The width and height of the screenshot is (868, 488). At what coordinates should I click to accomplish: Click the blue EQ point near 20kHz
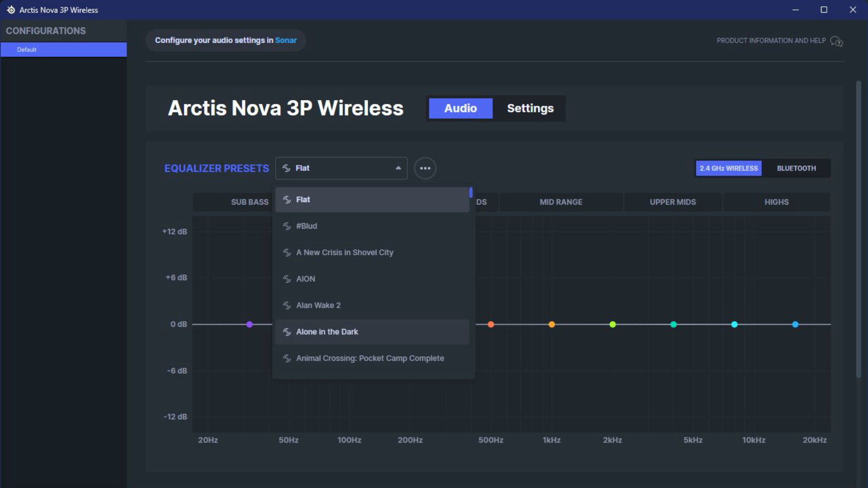(x=795, y=324)
